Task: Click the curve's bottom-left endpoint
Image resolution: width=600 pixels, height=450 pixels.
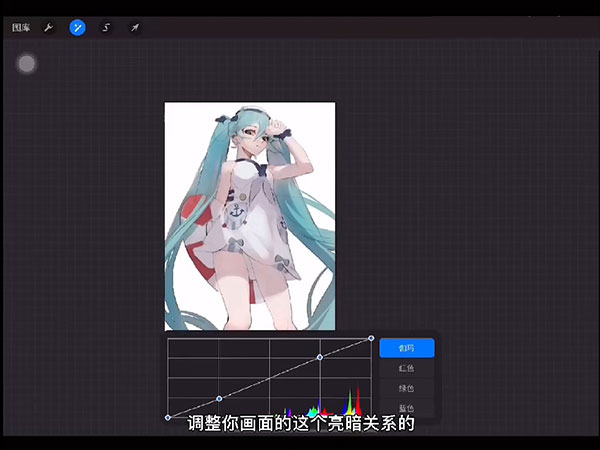Action: click(x=167, y=417)
